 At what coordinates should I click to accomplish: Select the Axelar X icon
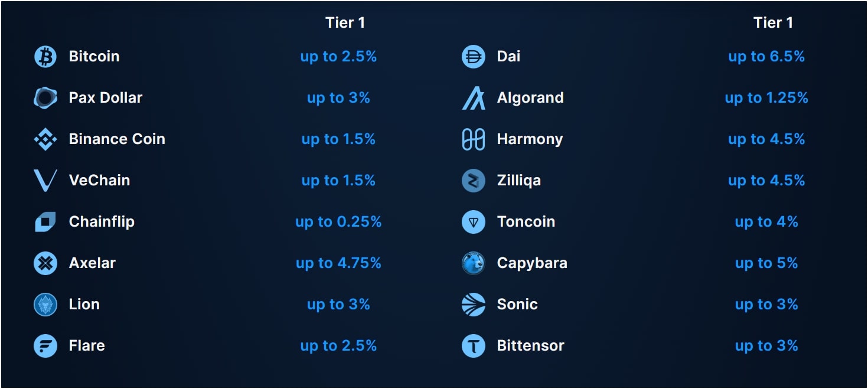45,263
